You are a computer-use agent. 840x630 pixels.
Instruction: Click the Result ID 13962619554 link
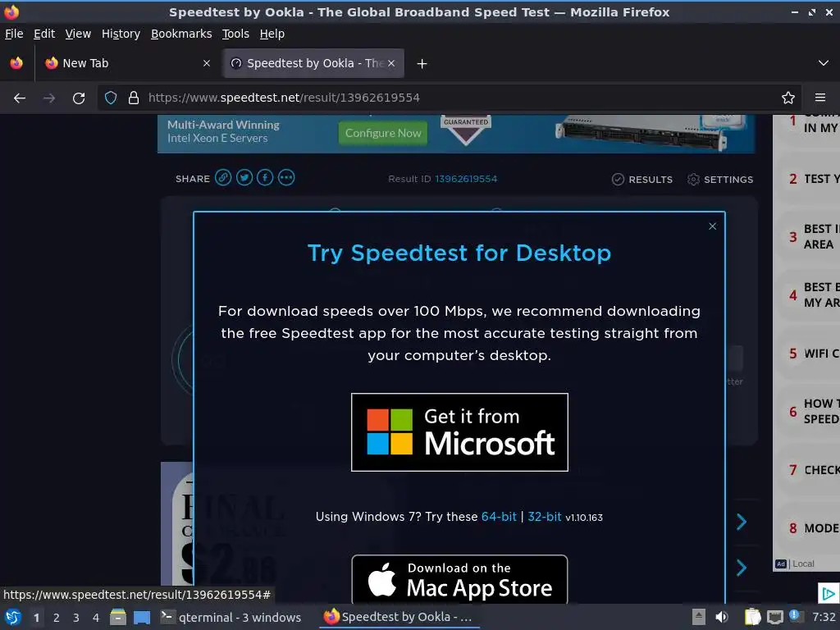pyautogui.click(x=466, y=179)
